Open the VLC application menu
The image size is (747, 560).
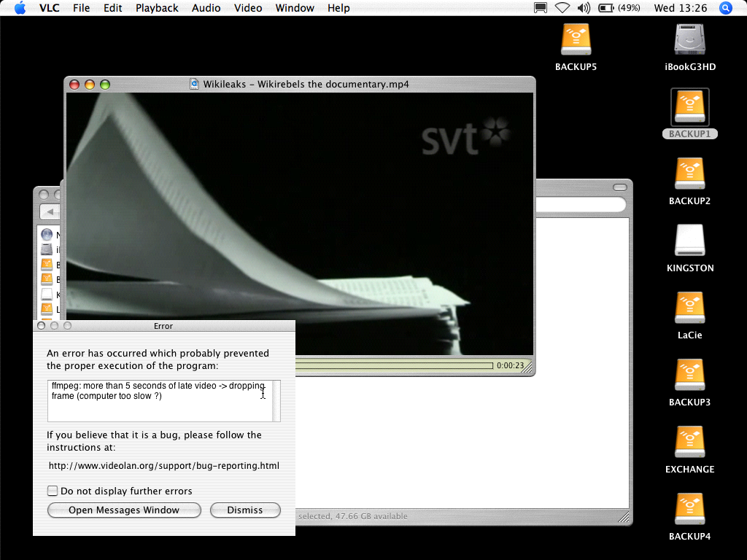(x=49, y=8)
